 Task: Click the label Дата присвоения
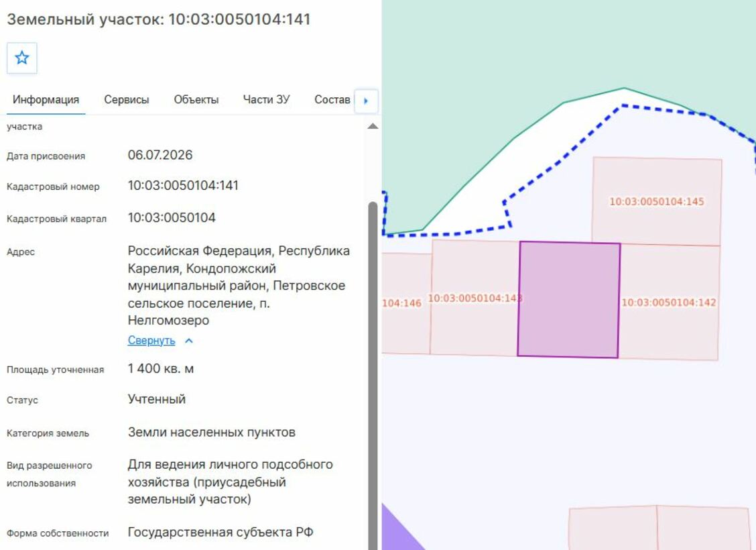coord(46,156)
